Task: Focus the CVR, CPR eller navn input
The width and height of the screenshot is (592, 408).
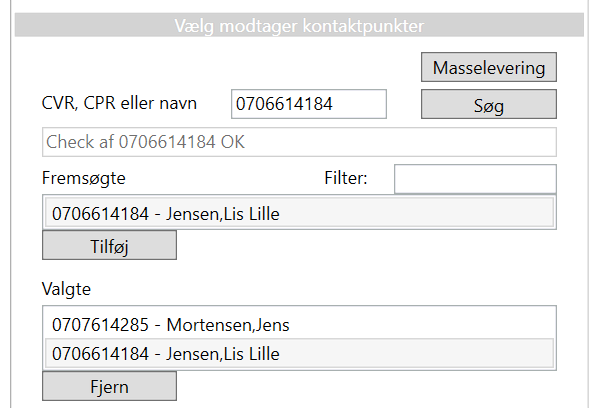Action: (x=309, y=104)
